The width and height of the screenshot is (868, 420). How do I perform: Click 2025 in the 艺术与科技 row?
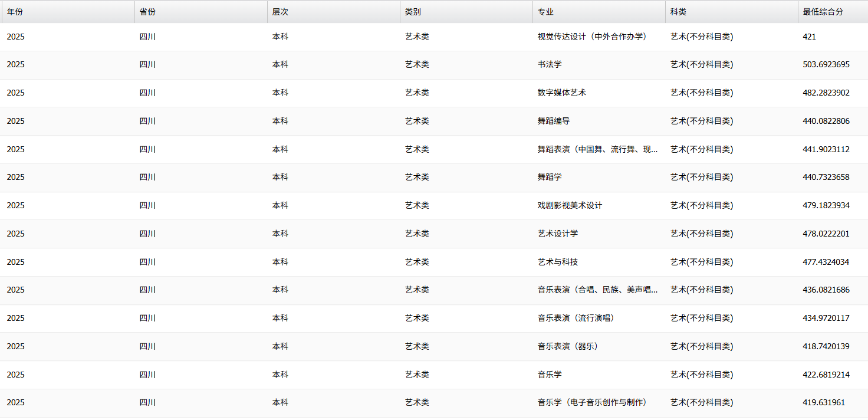[16, 262]
